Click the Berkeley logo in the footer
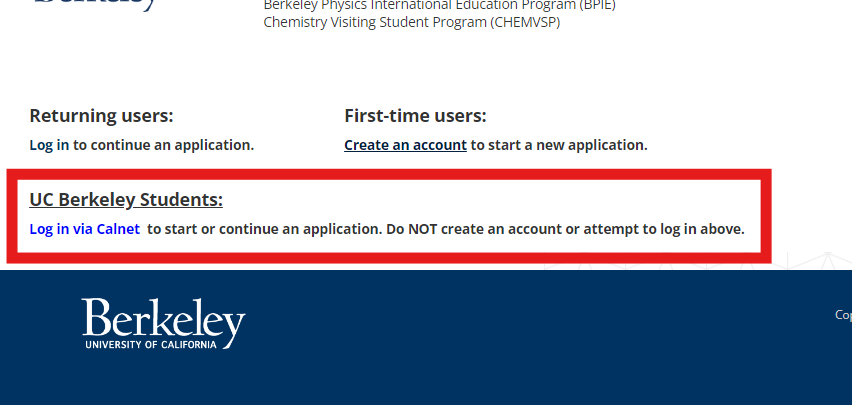 [163, 319]
